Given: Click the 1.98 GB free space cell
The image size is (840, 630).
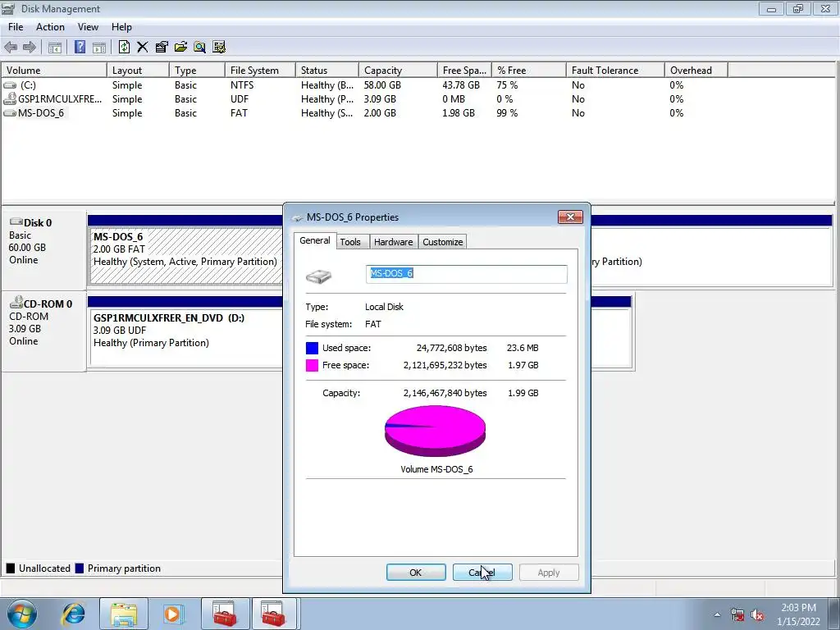Looking at the screenshot, I should (x=459, y=113).
